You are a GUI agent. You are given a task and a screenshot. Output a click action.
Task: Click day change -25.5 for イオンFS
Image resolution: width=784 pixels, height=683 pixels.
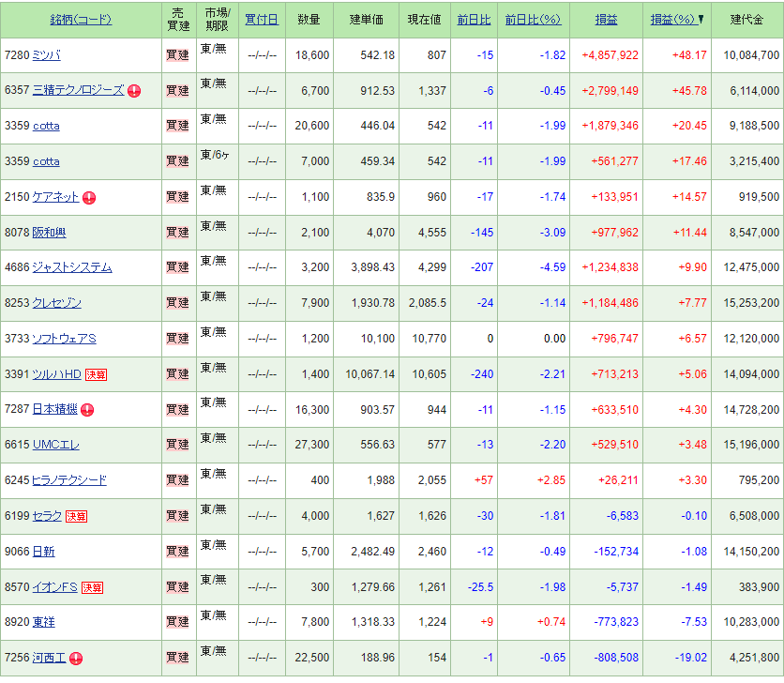(480, 587)
